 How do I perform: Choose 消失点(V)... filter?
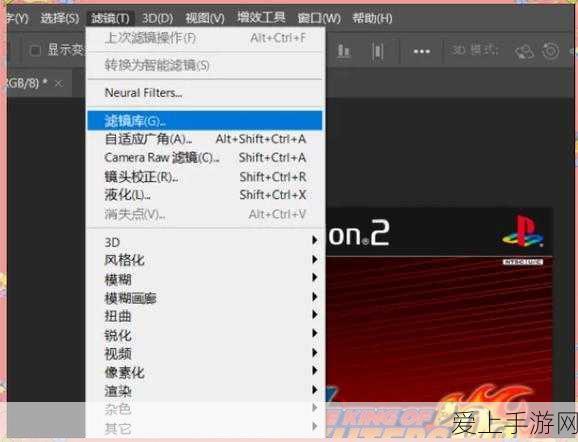tap(205, 214)
